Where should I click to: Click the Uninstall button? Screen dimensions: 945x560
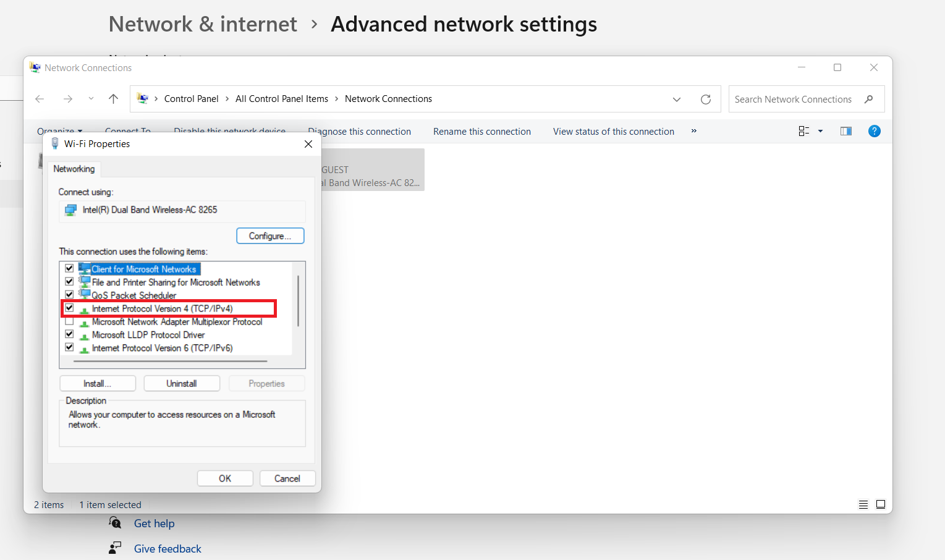(182, 383)
